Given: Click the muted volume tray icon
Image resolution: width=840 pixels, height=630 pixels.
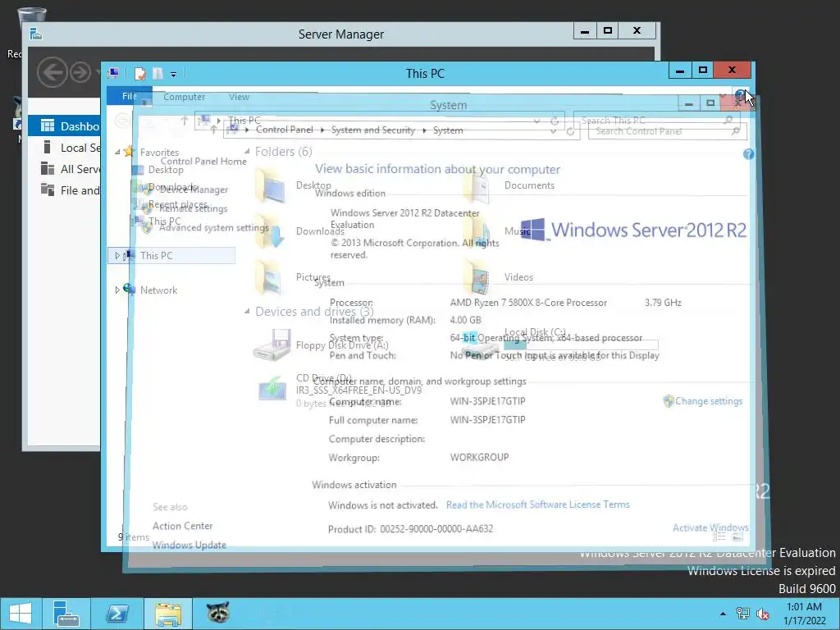Looking at the screenshot, I should [762, 614].
